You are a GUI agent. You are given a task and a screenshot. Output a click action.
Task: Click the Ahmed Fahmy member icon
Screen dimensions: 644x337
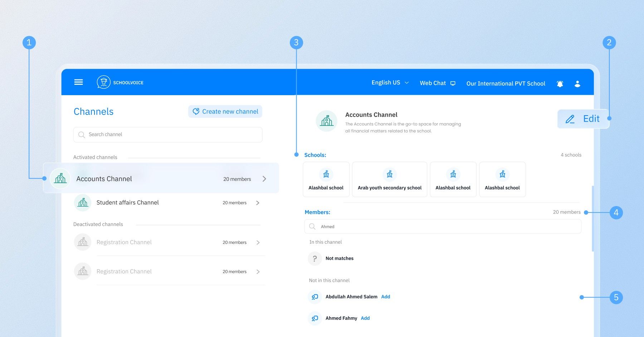(x=315, y=318)
